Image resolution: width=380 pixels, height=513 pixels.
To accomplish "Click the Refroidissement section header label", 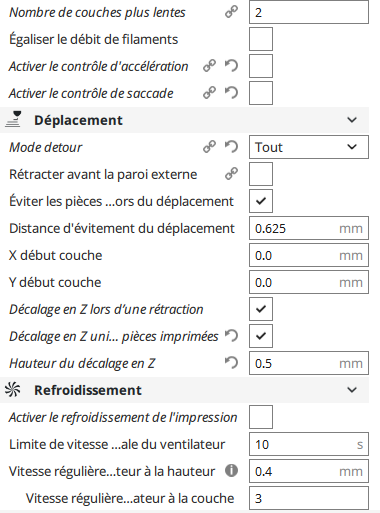I will (x=88, y=390).
